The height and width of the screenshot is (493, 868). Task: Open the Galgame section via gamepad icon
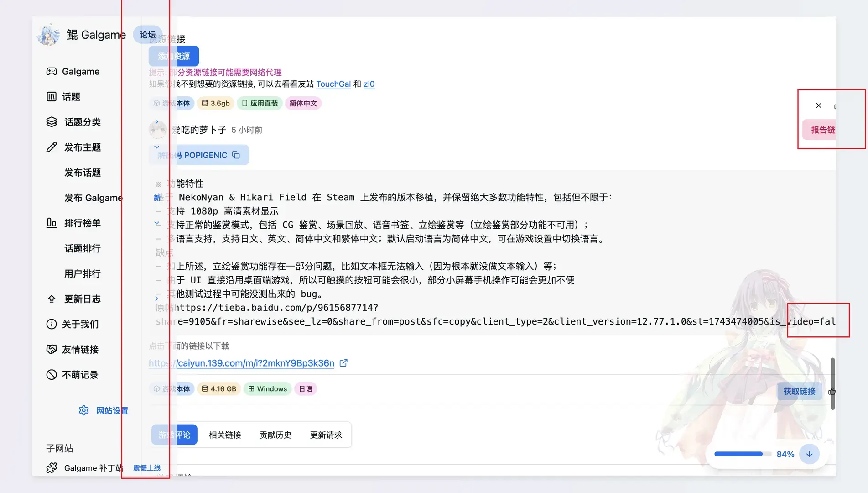pyautogui.click(x=52, y=71)
